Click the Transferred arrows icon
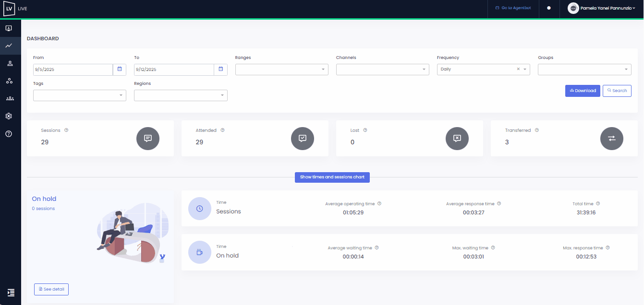Image resolution: width=644 pixels, height=305 pixels. (x=612, y=138)
